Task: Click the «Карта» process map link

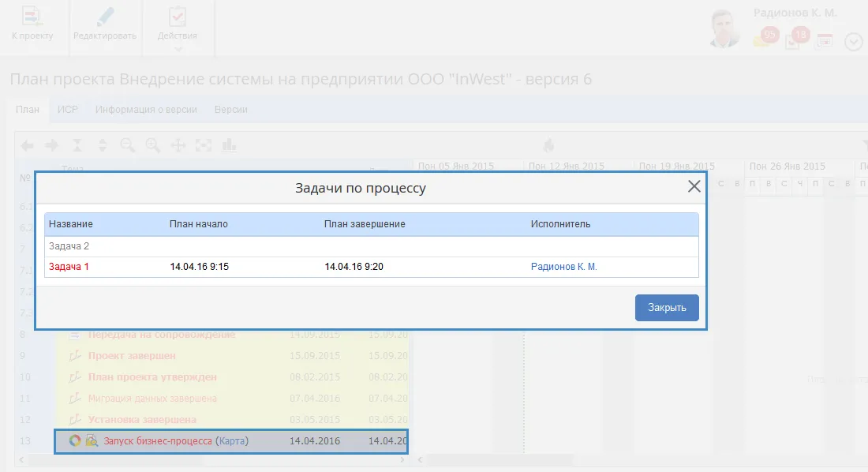Action: 232,441
